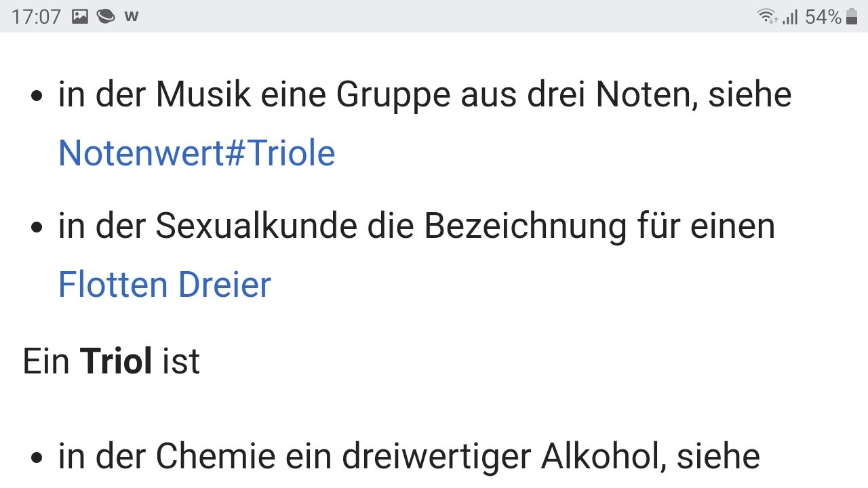This screenshot has width=868, height=488.
Task: Tap the battery icon
Action: click(x=852, y=17)
